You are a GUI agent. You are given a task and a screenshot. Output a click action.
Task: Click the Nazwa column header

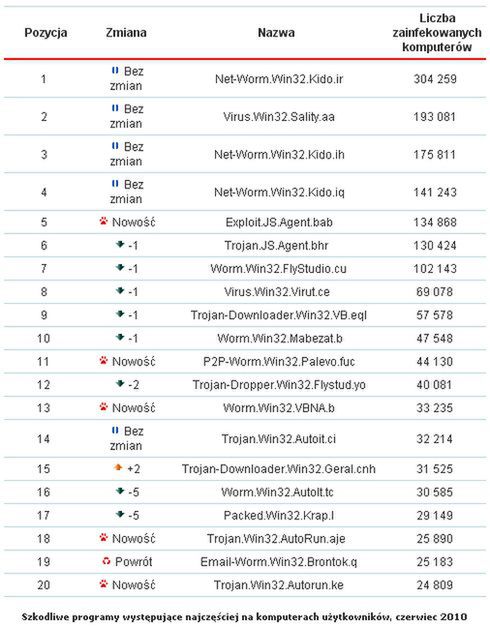pyautogui.click(x=276, y=33)
